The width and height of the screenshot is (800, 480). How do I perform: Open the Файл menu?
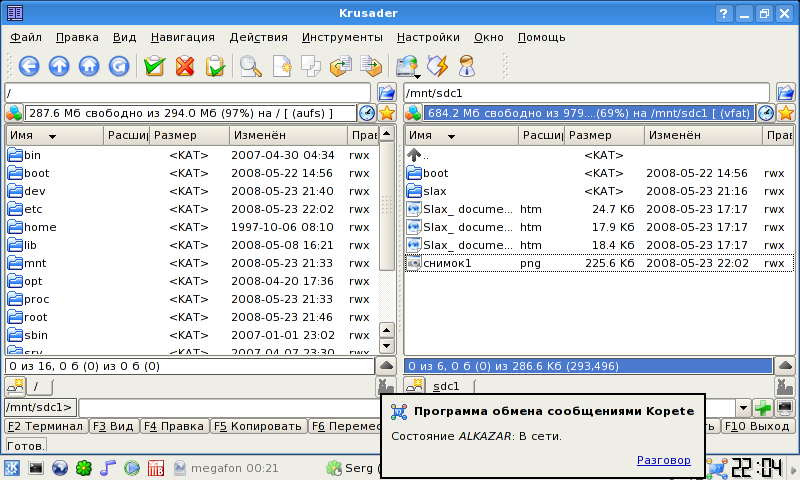[x=26, y=37]
